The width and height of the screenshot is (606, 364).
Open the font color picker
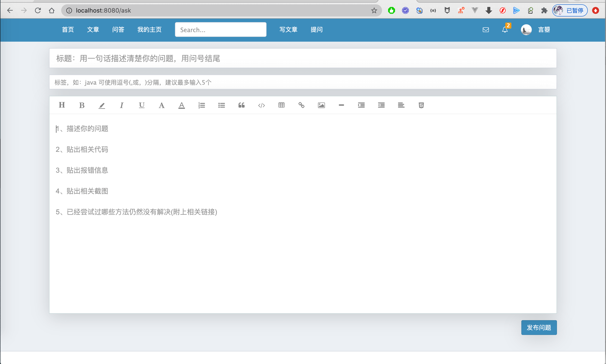(181, 105)
